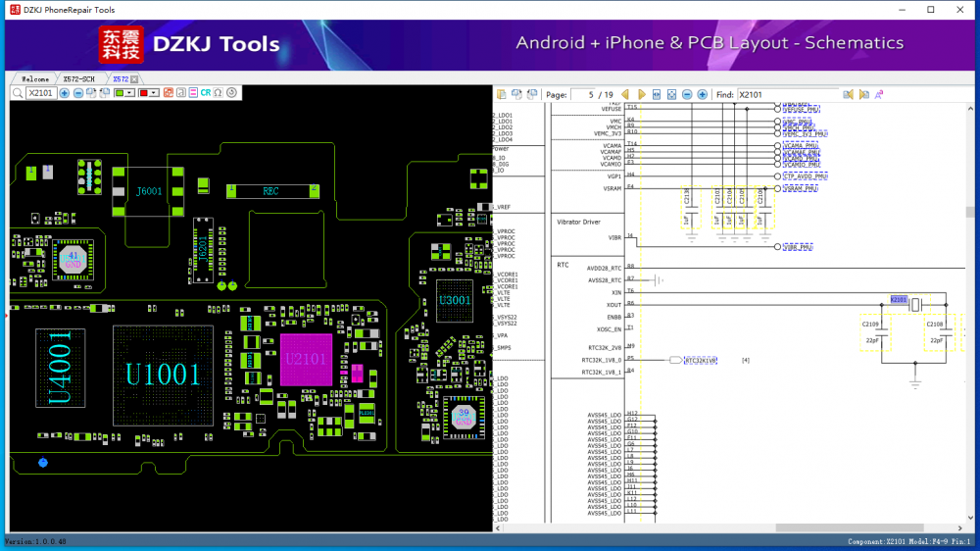This screenshot has width=980, height=551.
Task: Click the PCB search field containing X2101
Action: tap(41, 93)
